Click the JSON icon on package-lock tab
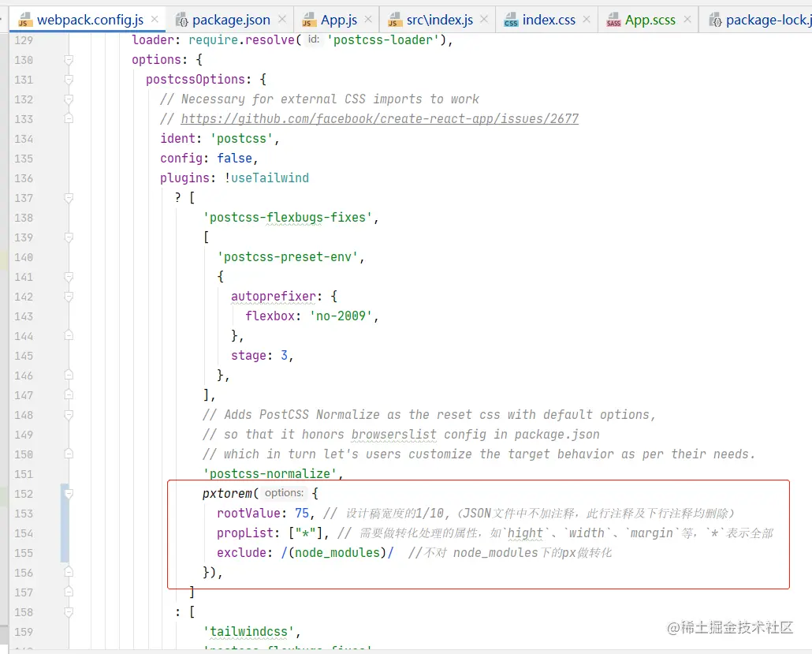This screenshot has width=812, height=654. coord(715,21)
